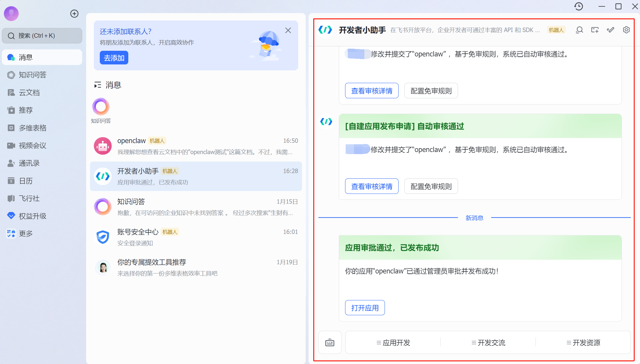Open the 应用开发 bot menu

click(393, 343)
